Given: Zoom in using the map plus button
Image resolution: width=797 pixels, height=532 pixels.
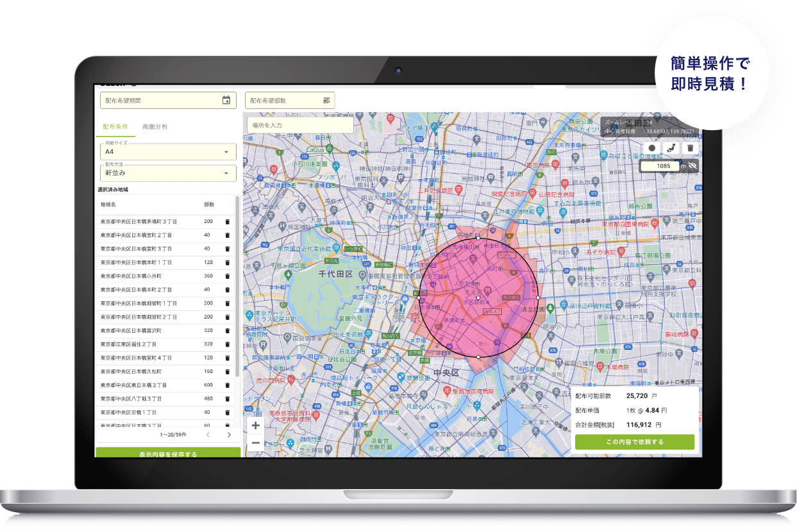Looking at the screenshot, I should (255, 425).
